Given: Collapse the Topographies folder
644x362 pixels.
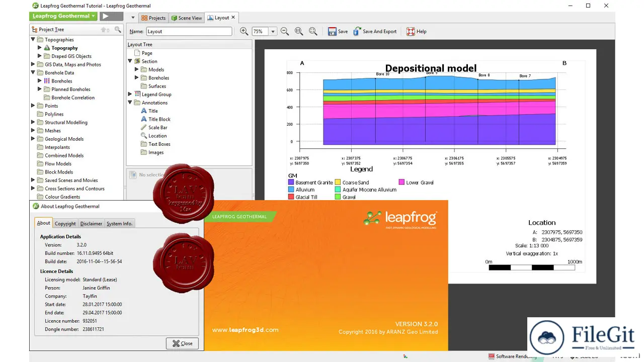Looking at the screenshot, I should (33, 40).
